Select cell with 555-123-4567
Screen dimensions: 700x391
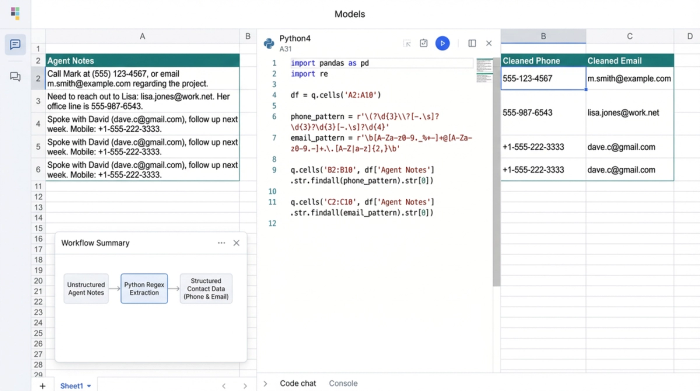pos(543,79)
